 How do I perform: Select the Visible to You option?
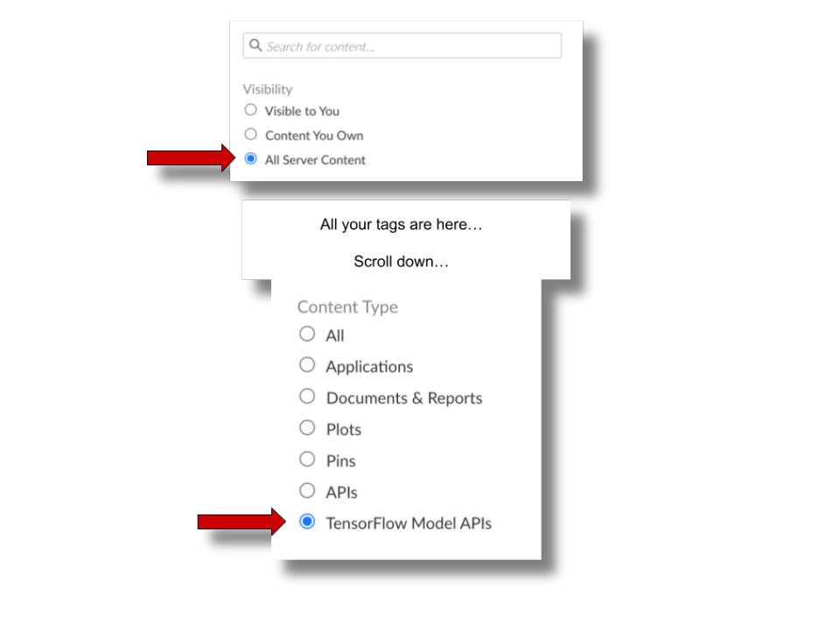(251, 110)
